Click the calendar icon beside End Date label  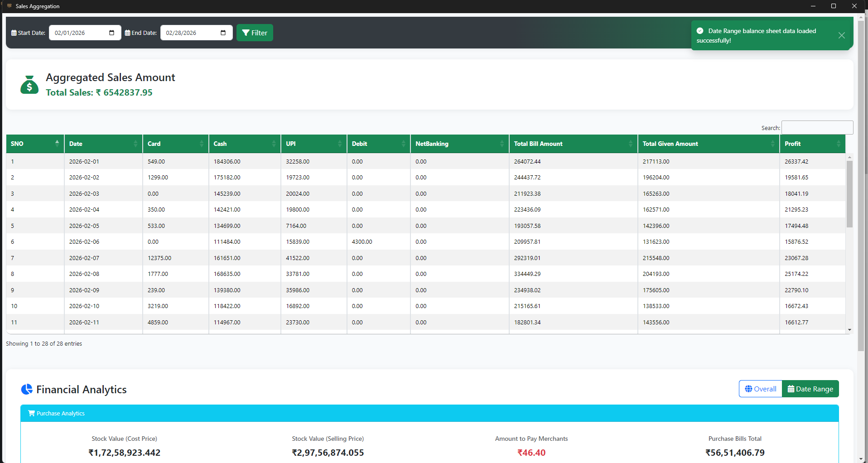(127, 33)
